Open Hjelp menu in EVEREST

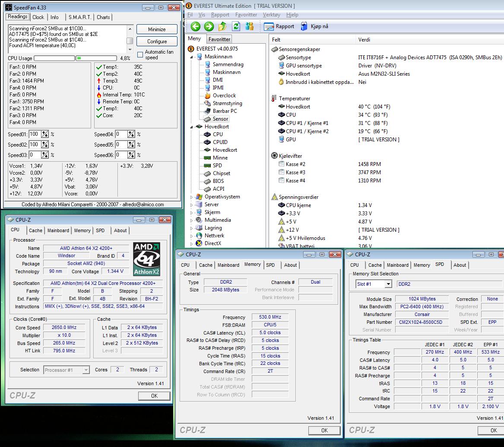click(292, 15)
